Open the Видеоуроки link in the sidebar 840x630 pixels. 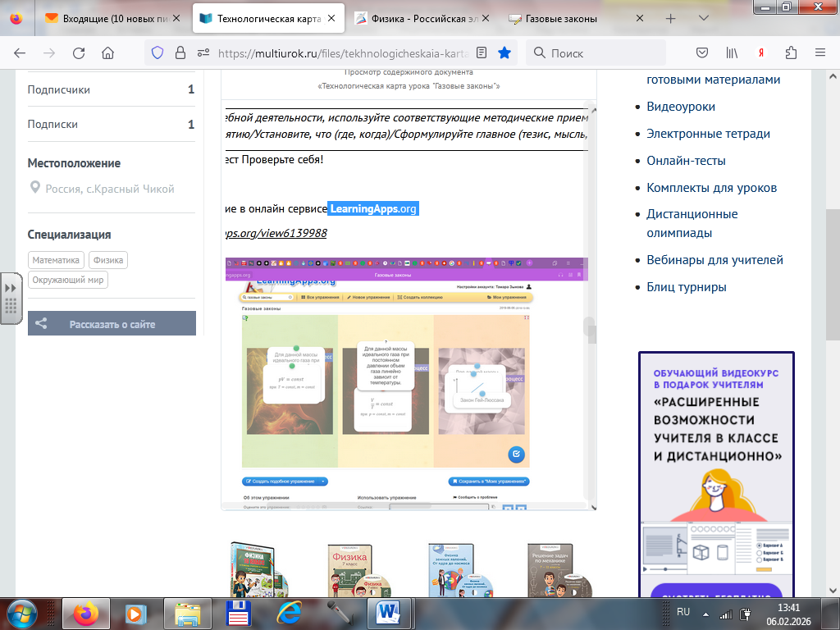click(681, 107)
